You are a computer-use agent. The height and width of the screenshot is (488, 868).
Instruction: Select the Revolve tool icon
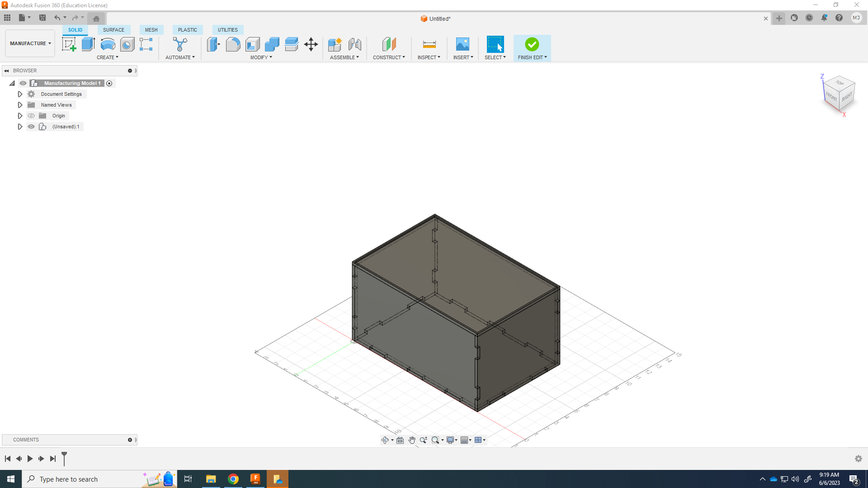coord(108,44)
